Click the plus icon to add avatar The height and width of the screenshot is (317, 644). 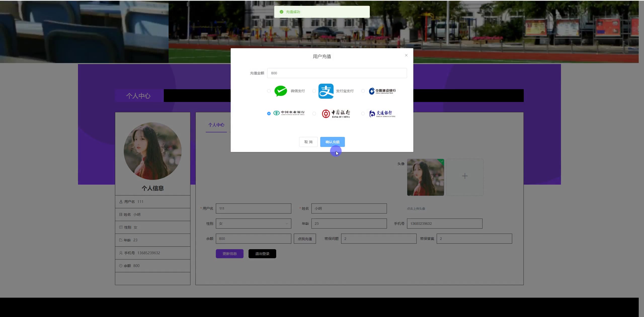(x=465, y=176)
